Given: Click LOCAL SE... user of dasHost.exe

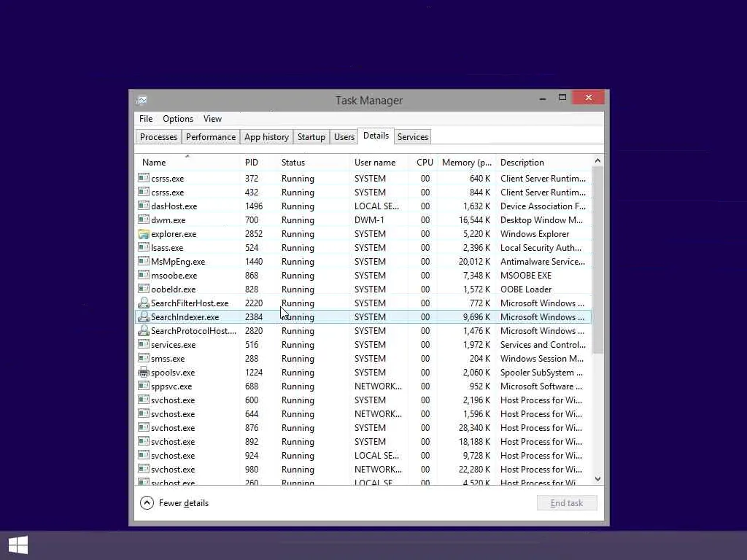Looking at the screenshot, I should [x=376, y=206].
